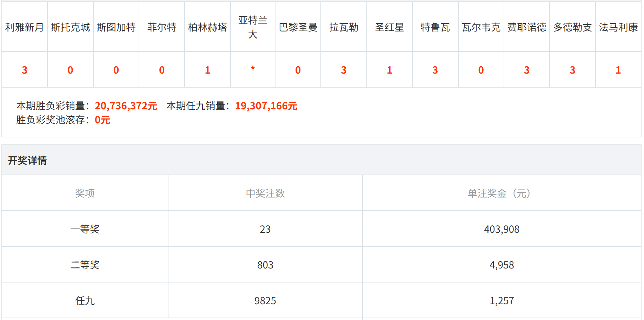Click 任九 winner count 9825

[265, 301]
